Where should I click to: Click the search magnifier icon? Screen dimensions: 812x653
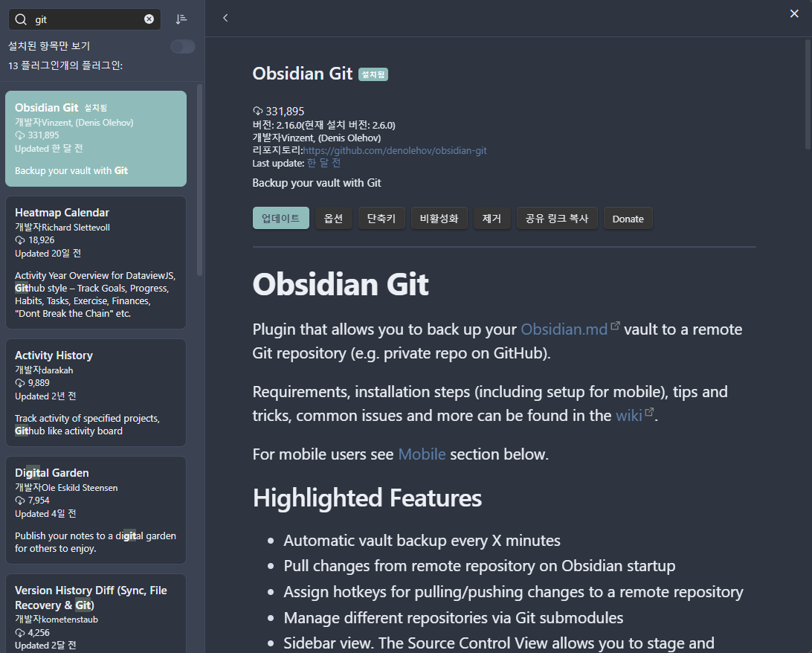(x=21, y=19)
